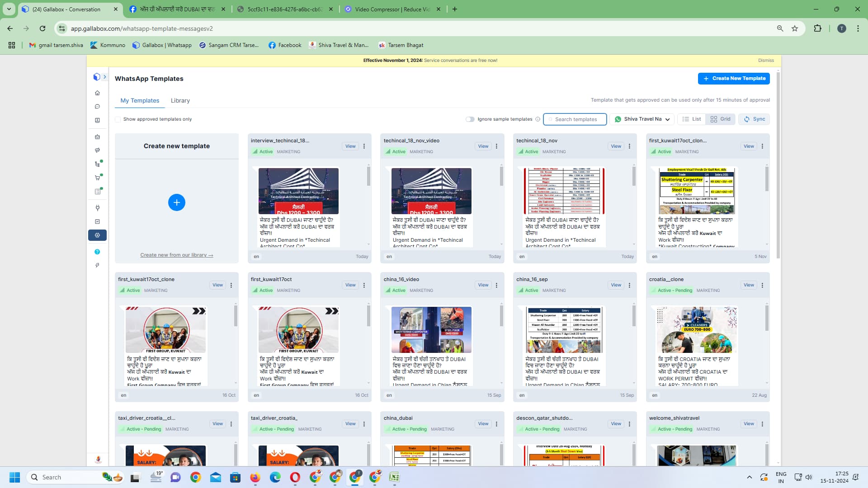Screen dimensions: 868x488
Task: Open Analytics chart icon in sidebar
Action: 97,221
